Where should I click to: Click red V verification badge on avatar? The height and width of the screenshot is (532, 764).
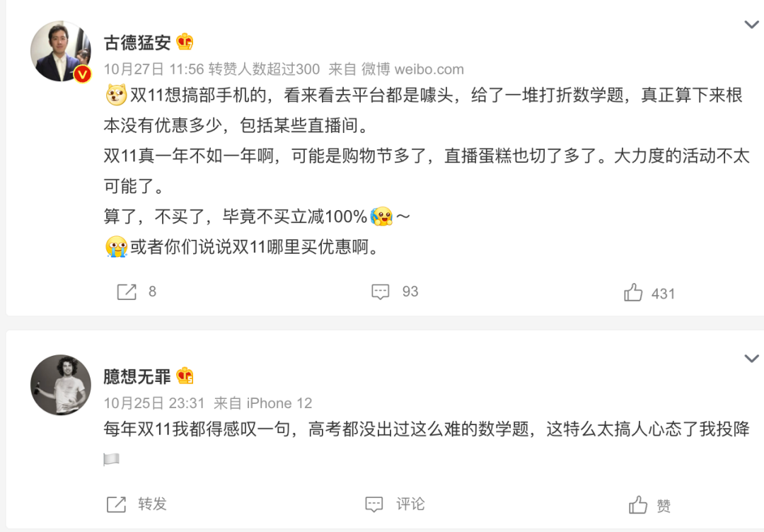[x=82, y=74]
